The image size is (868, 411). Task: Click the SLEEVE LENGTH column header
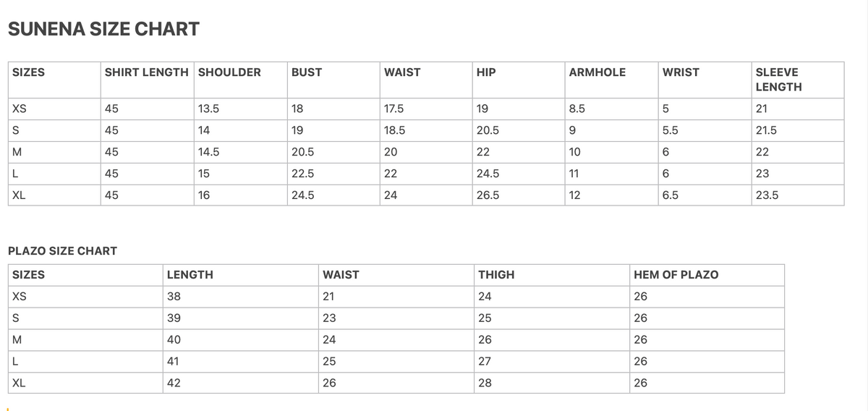778,80
